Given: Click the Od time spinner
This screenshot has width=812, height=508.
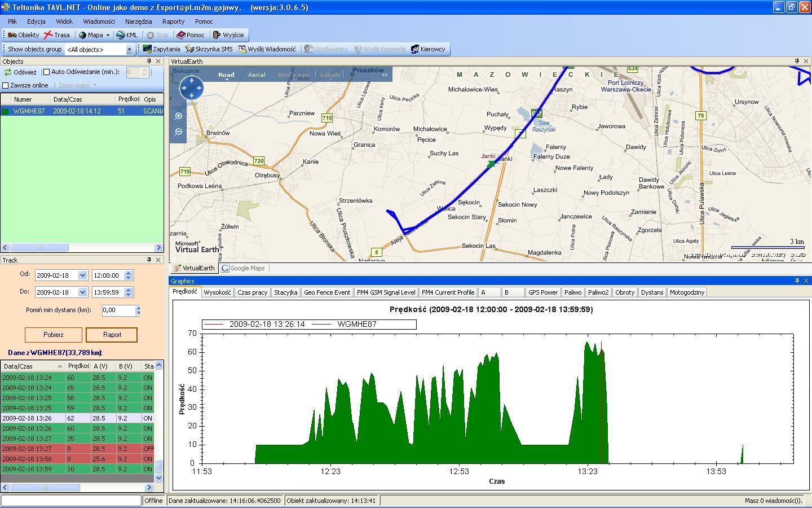Looking at the screenshot, I should pos(129,275).
